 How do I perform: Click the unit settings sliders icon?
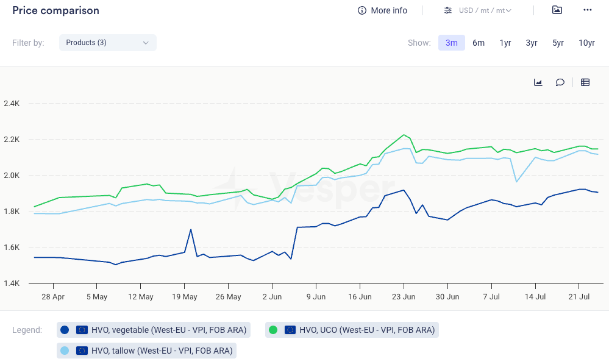tap(448, 10)
